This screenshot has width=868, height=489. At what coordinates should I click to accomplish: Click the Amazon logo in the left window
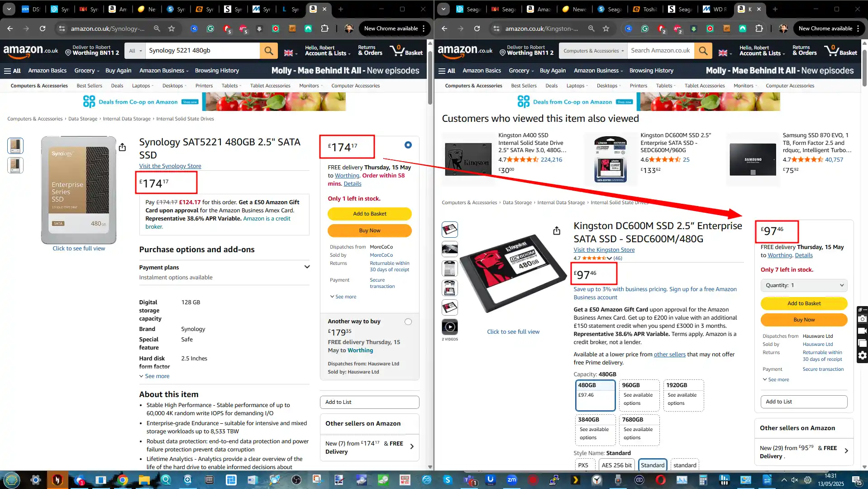click(x=31, y=51)
